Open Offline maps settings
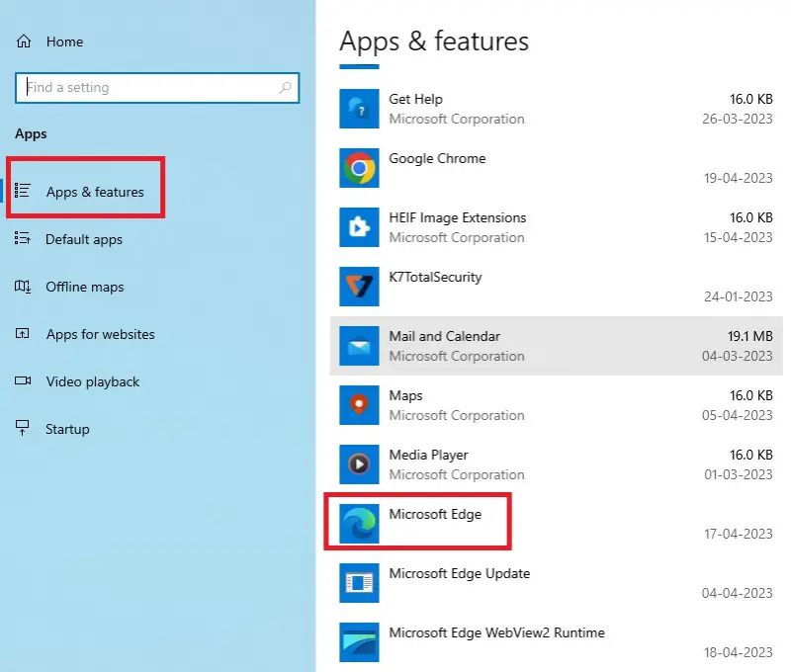Screen dimensions: 791x672 point(83,287)
